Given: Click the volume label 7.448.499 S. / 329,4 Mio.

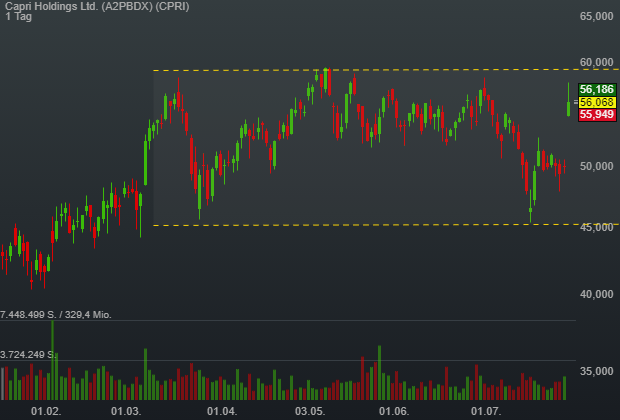Looking at the screenshot, I should pos(56,315).
